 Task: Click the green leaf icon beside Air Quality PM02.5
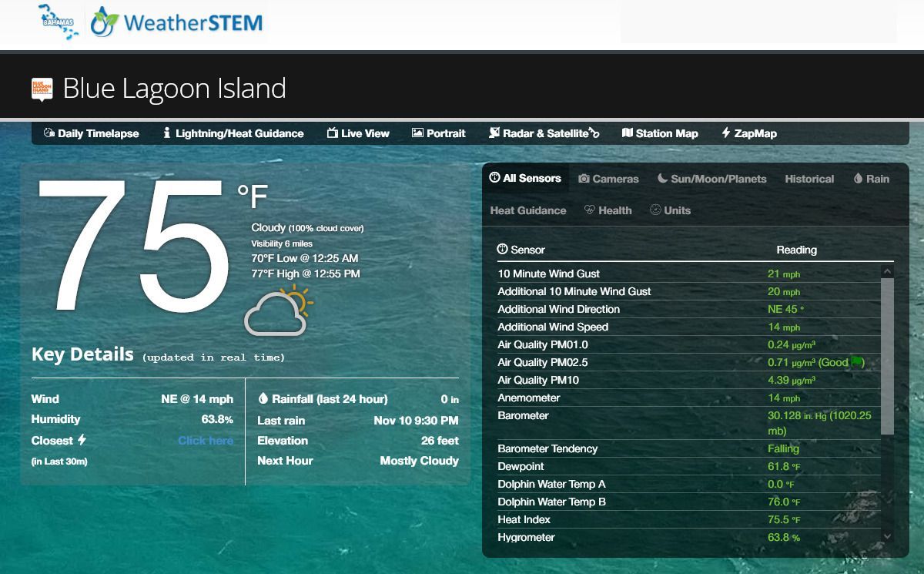tap(859, 362)
